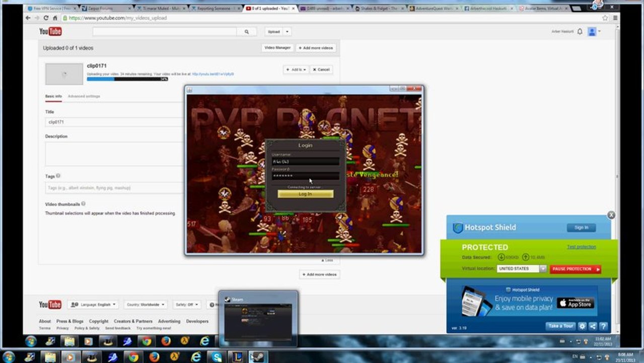
Task: Open League of Legends from the bottom taskbar
Action: tap(238, 357)
